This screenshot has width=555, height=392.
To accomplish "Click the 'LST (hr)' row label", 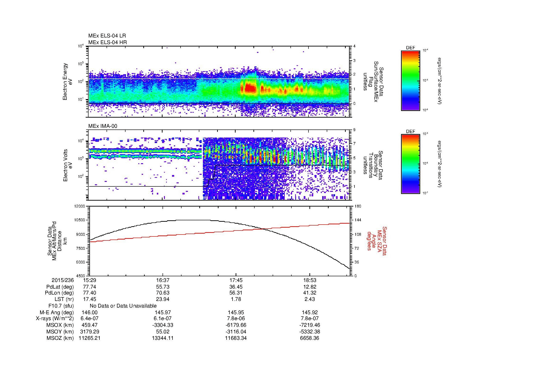I will [64, 300].
